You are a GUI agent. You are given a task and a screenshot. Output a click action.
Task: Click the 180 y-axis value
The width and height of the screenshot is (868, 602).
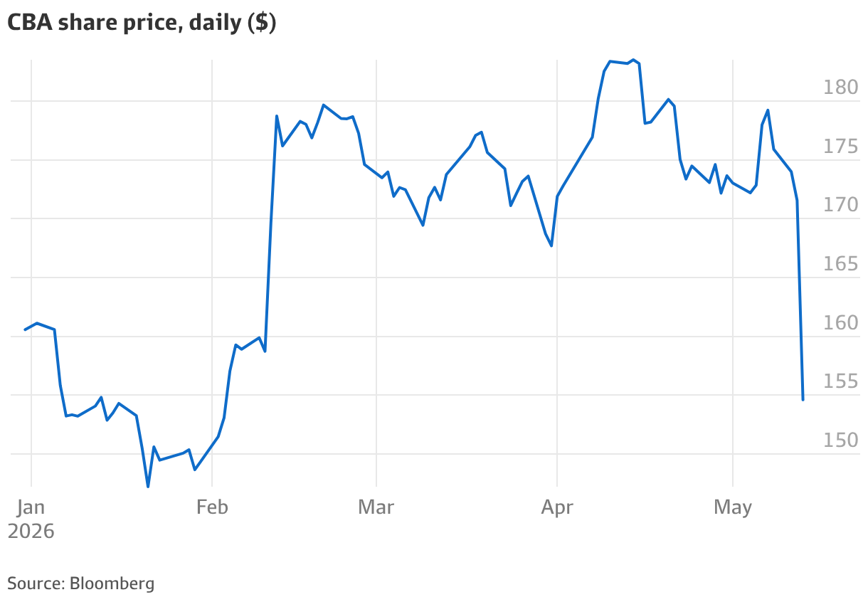coord(841,88)
